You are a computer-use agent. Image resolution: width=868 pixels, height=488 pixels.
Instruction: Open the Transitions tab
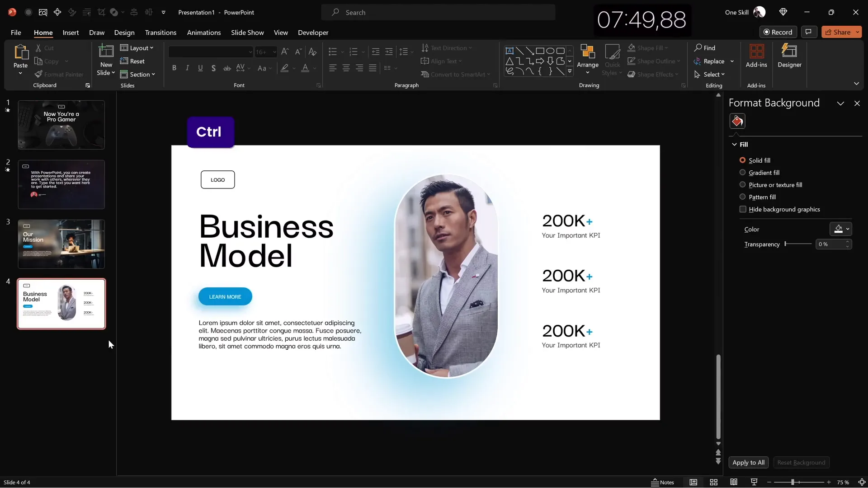click(160, 33)
